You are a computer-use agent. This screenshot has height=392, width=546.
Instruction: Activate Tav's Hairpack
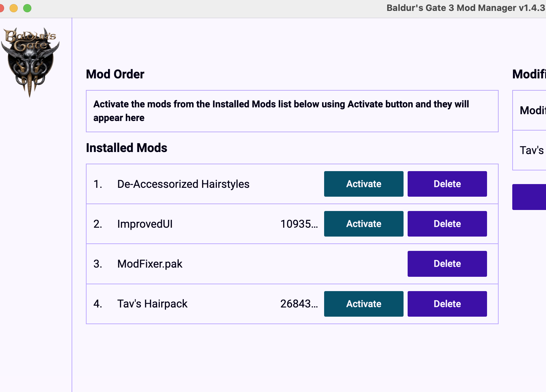click(x=363, y=304)
